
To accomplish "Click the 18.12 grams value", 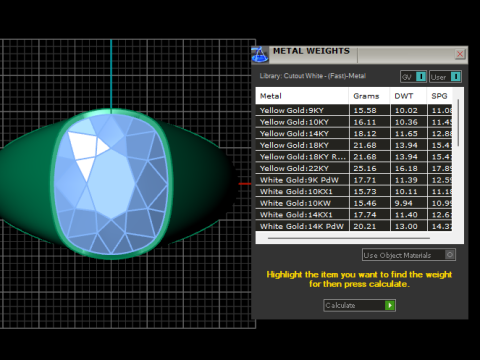I will (x=365, y=134).
